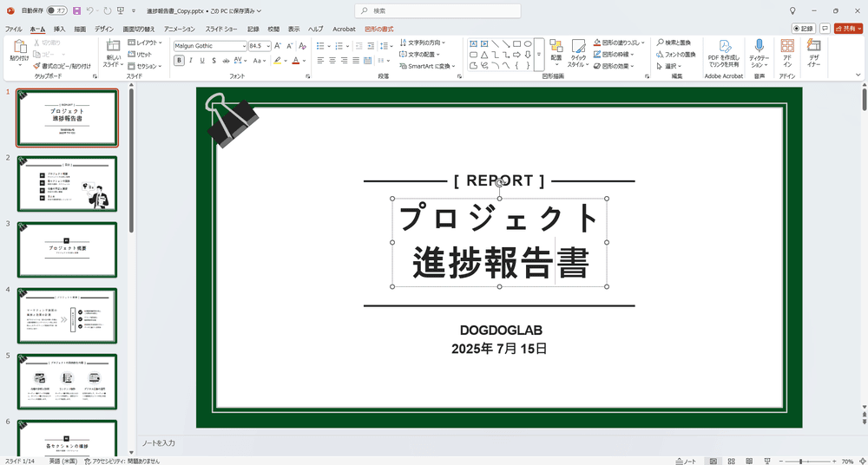Toggle the 自動保存 autosave switch

tap(59, 10)
